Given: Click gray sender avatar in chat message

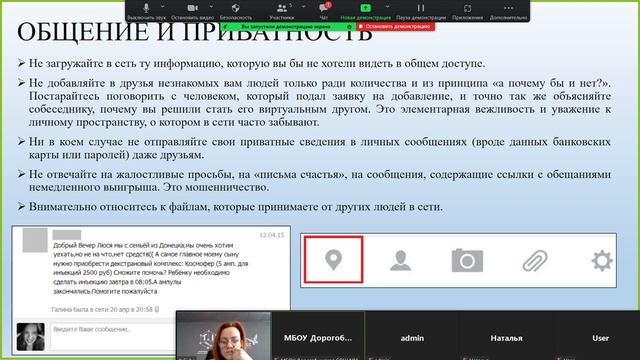Looking at the screenshot, I should click(35, 240).
